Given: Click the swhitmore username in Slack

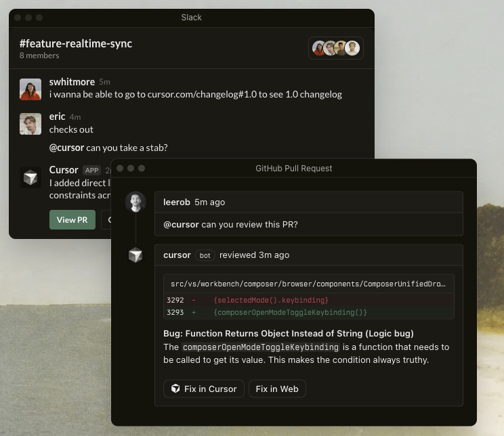Looking at the screenshot, I should (x=72, y=82).
